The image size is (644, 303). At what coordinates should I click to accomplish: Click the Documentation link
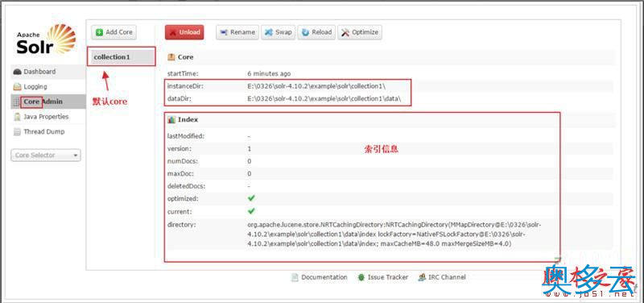[324, 277]
